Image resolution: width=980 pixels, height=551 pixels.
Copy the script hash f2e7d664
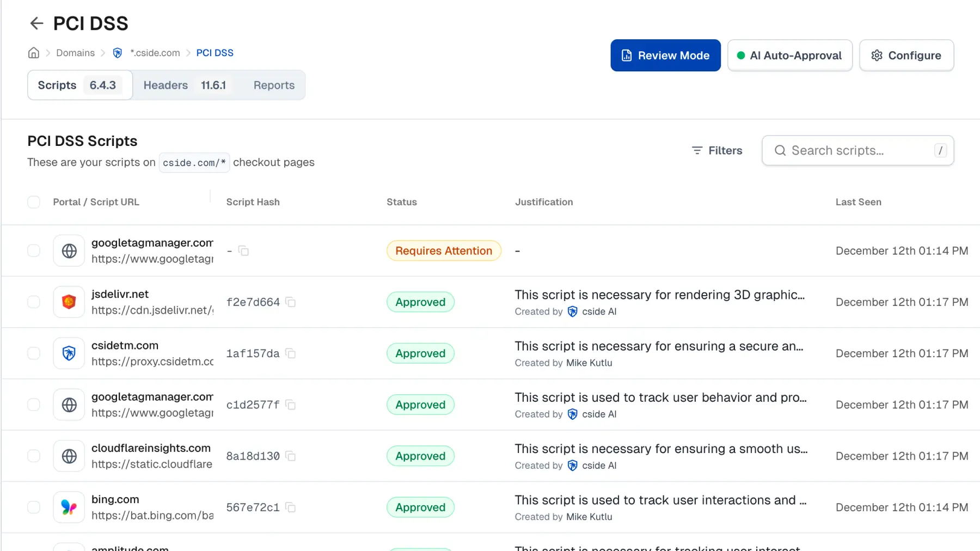(291, 303)
